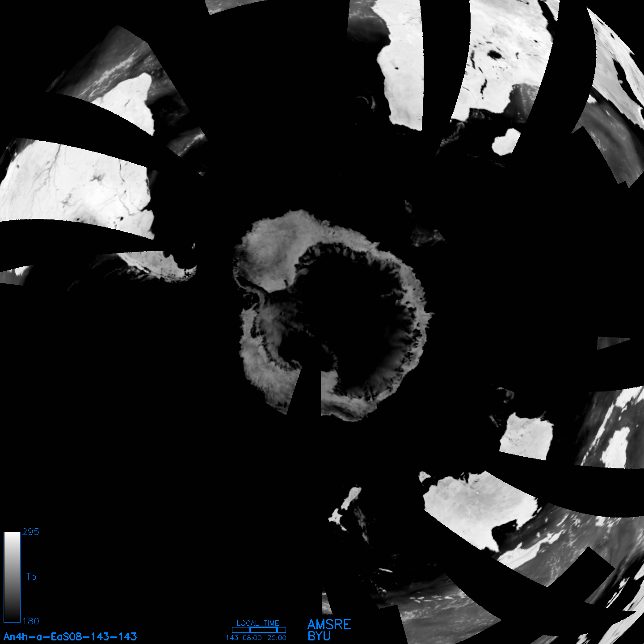Click the 'Tb' legend label
Viewport: 644px width, 644px height.
(31, 577)
